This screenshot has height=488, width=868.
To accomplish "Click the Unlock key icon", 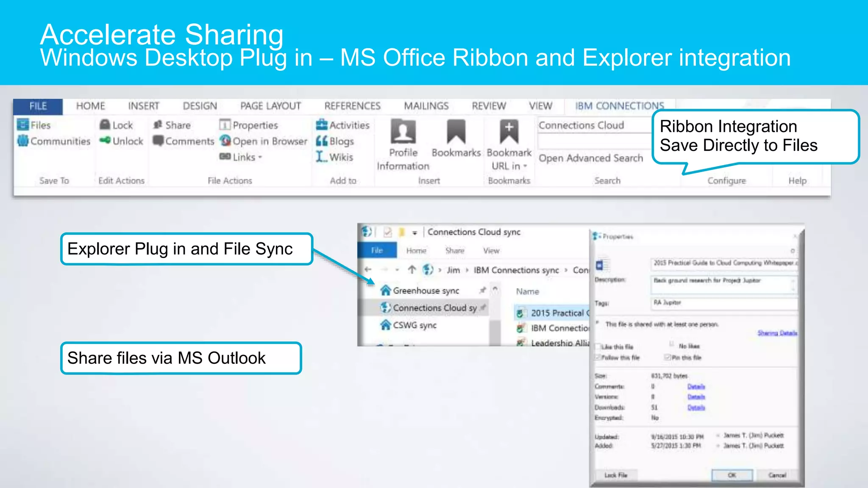I will coord(105,140).
